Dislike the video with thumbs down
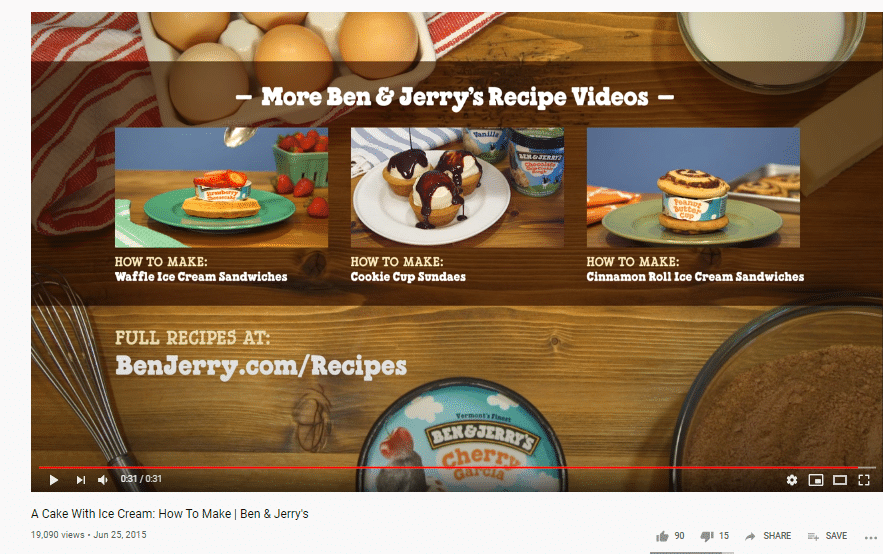 707,536
